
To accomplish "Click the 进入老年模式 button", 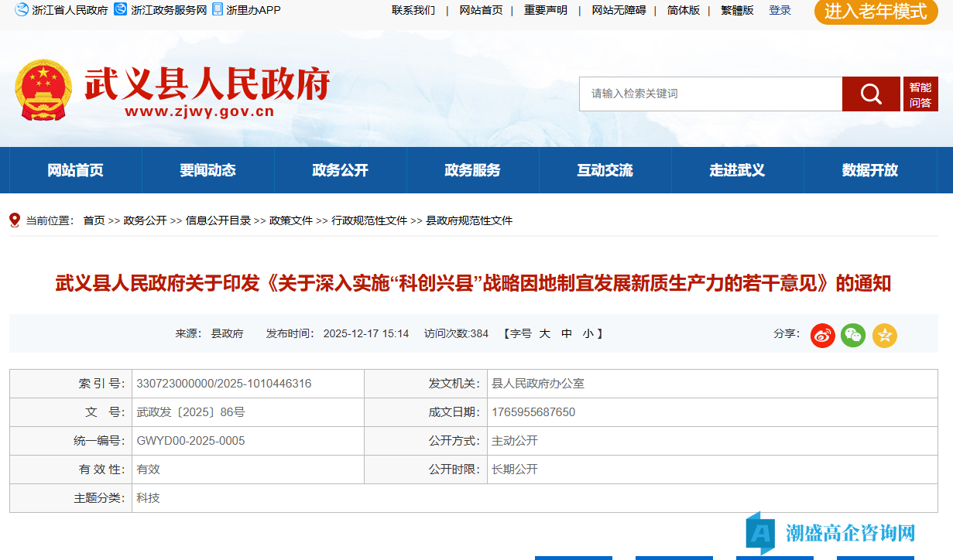I will point(875,12).
